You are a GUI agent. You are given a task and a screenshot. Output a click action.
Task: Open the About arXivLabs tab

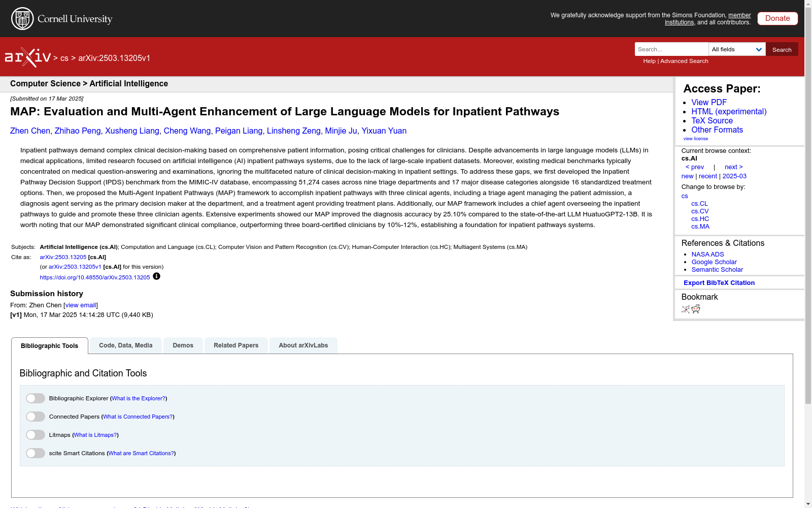click(303, 345)
